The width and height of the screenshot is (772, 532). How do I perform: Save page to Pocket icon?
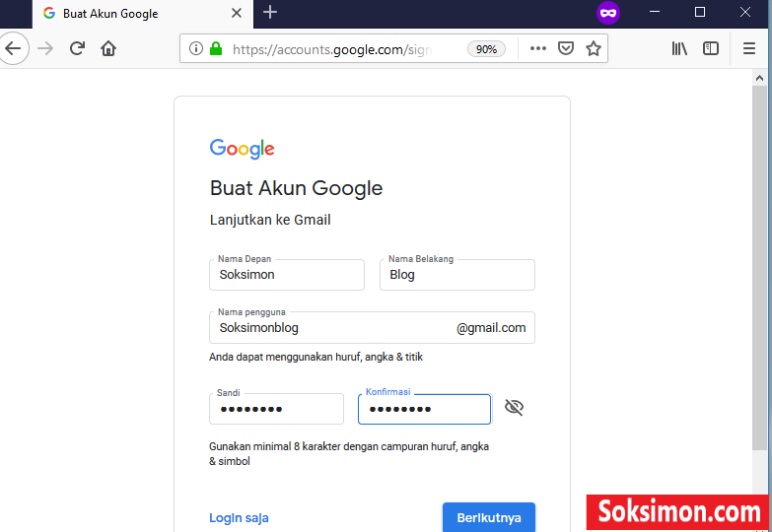566,48
